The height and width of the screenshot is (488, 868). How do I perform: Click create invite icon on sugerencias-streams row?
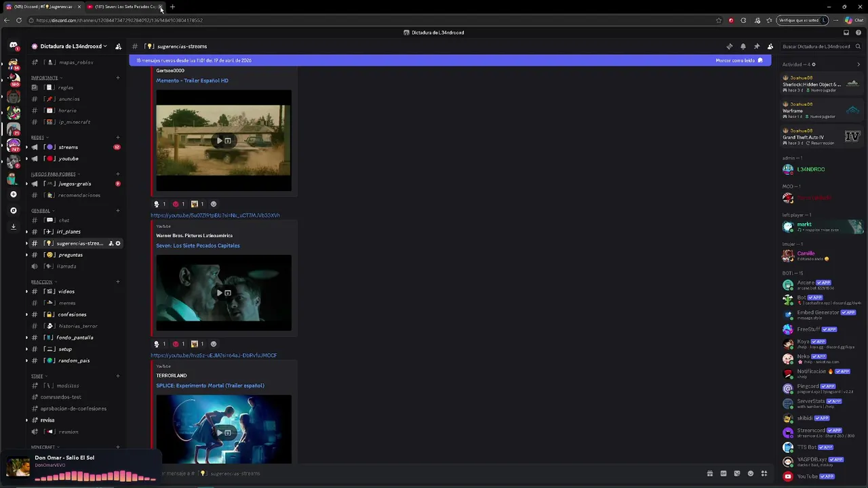click(111, 243)
